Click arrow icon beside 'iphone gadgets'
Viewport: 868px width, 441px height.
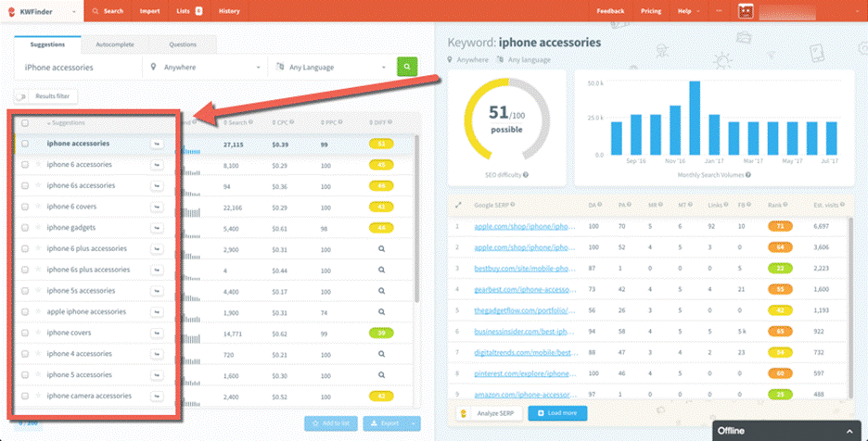(157, 228)
